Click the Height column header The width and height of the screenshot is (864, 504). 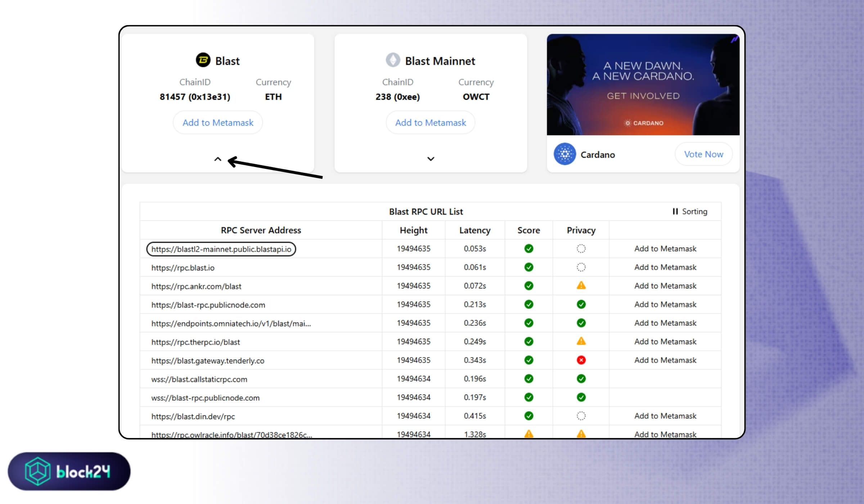(x=413, y=230)
